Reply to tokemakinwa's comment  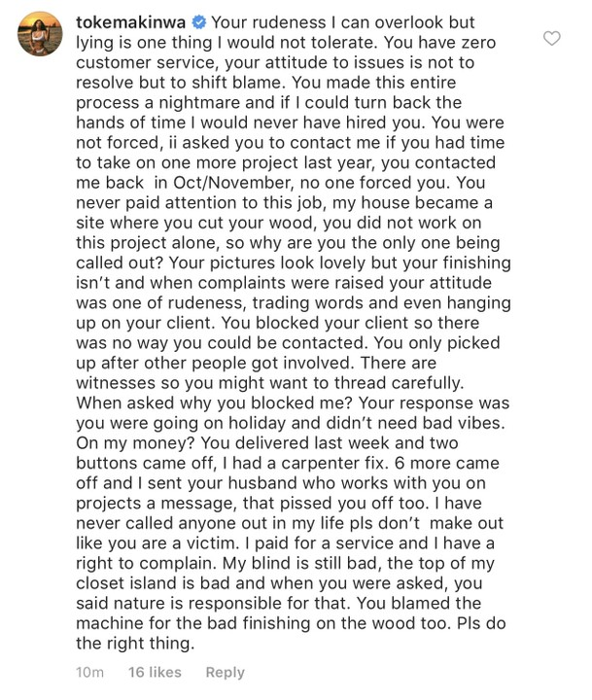(225, 672)
